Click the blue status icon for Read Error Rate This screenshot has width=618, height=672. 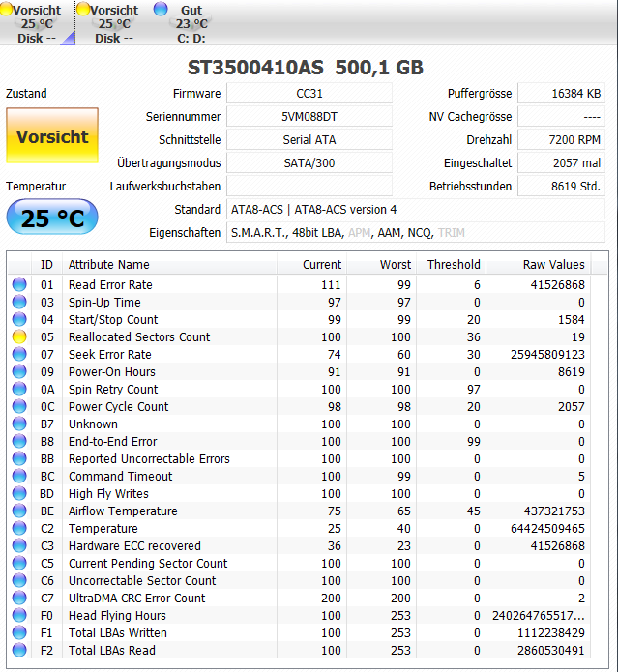(x=19, y=284)
